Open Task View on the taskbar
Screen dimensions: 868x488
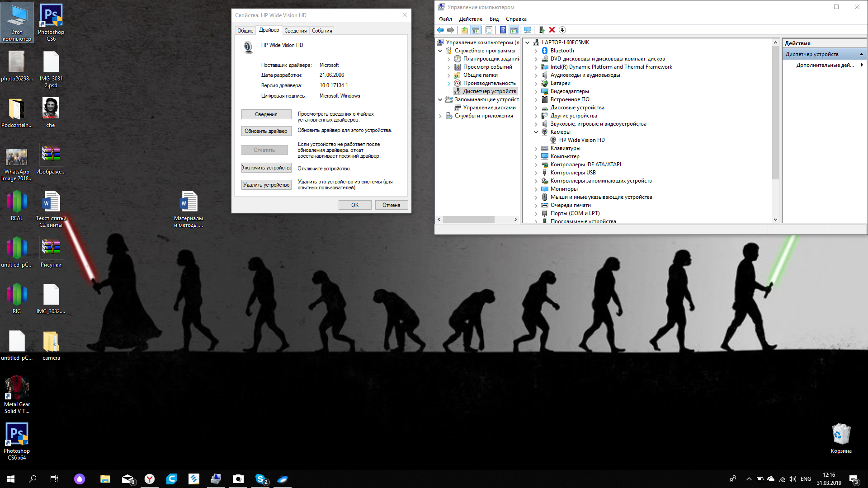54,479
